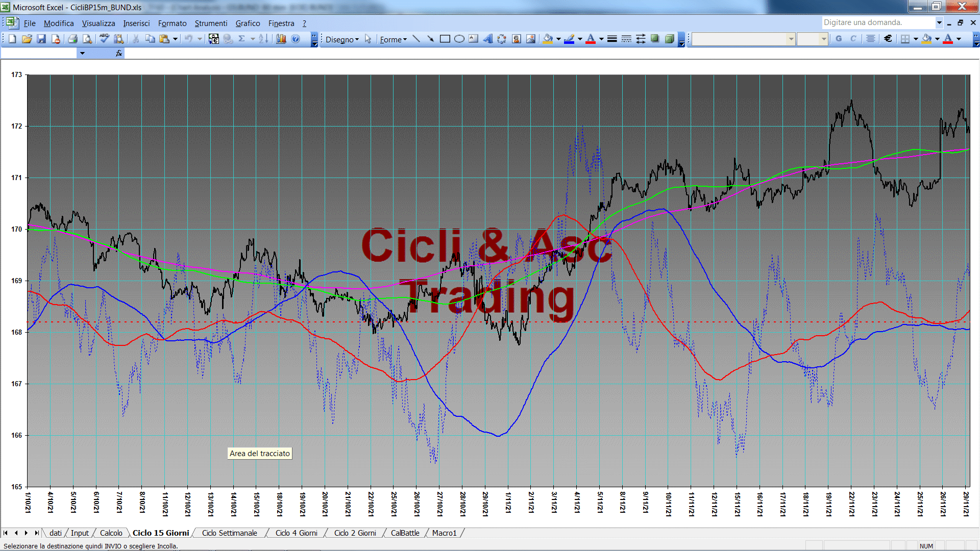The width and height of the screenshot is (980, 551).
Task: Apply the Euro currency style
Action: (x=888, y=39)
